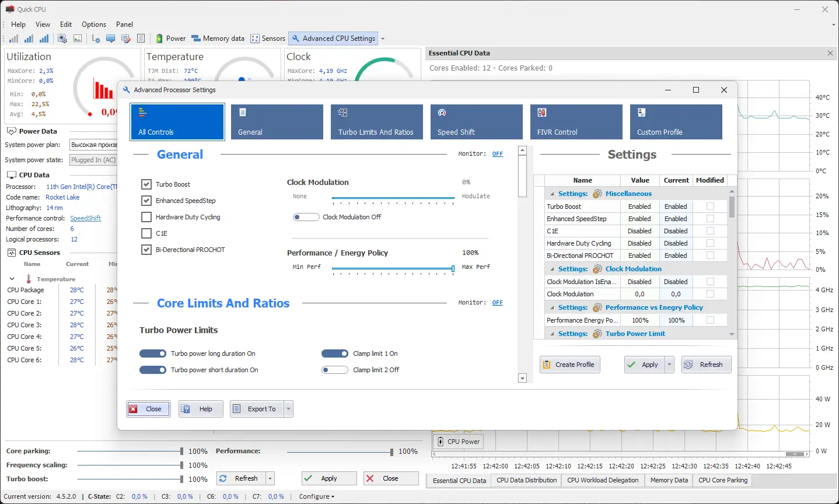Screen dimensions: 839x504
Task: Collapse the Temperature sensor tree node
Action: click(12, 279)
